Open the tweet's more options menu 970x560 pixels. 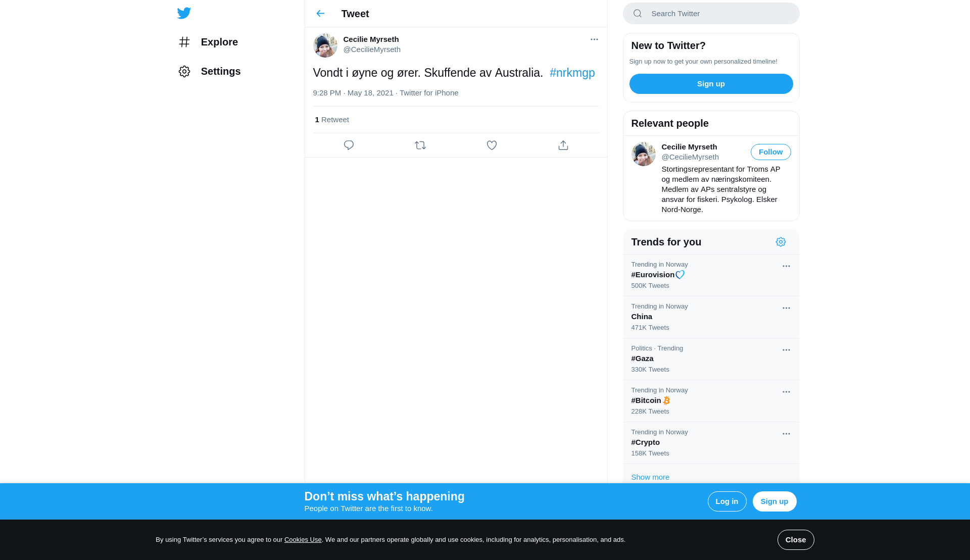[x=594, y=39]
